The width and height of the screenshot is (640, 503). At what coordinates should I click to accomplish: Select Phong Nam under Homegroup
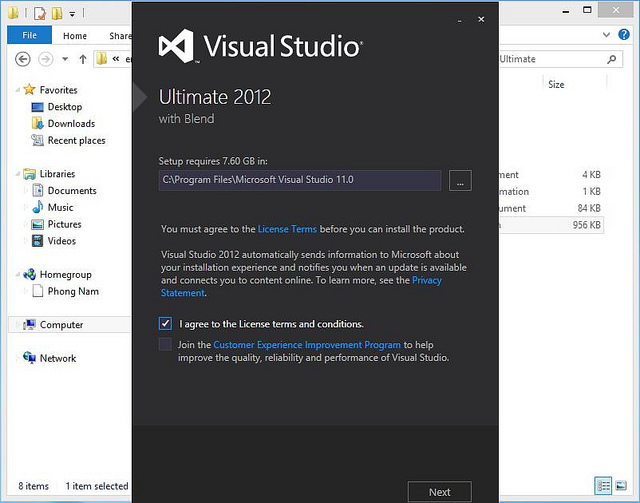73,292
